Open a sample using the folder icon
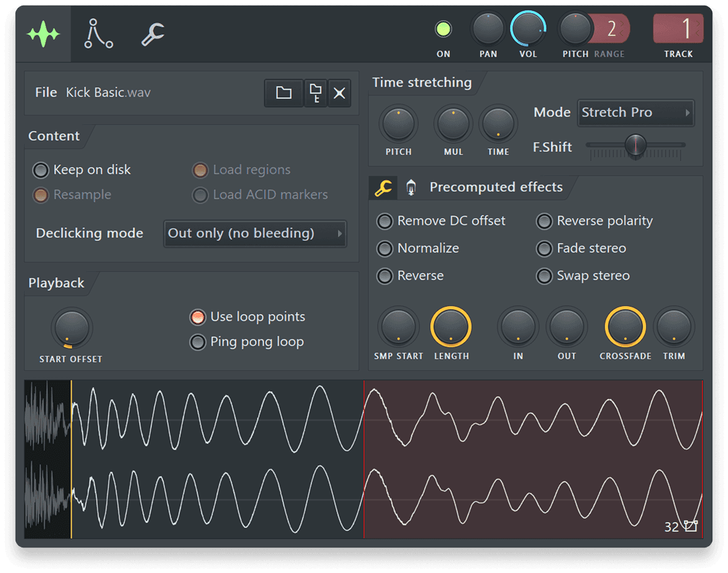The width and height of the screenshot is (728, 573). click(x=284, y=92)
